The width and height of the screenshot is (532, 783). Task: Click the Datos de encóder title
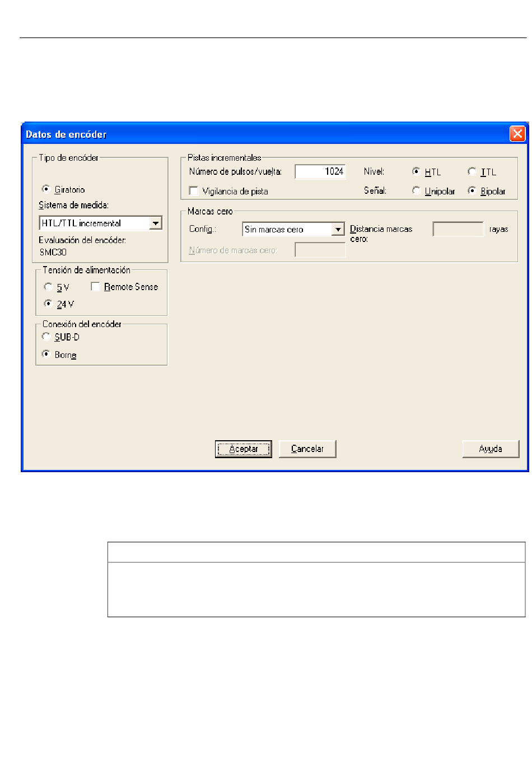(x=66, y=134)
